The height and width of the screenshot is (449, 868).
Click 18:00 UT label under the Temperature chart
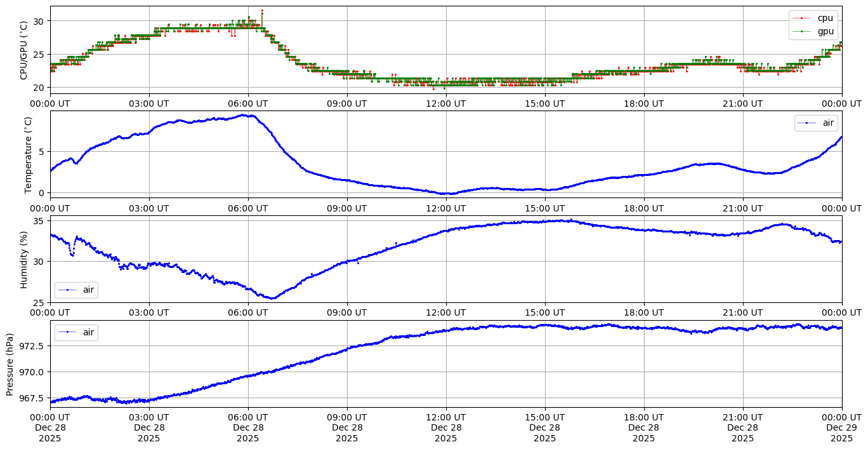pyautogui.click(x=643, y=208)
